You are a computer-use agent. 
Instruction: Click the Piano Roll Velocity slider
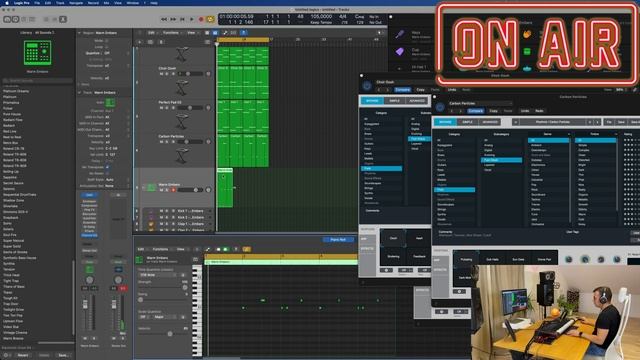[163, 333]
